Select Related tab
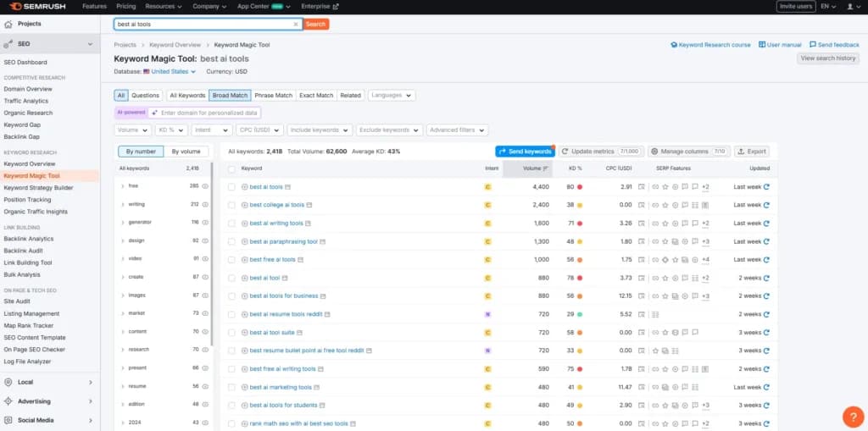This screenshot has width=868, height=431. (x=350, y=95)
